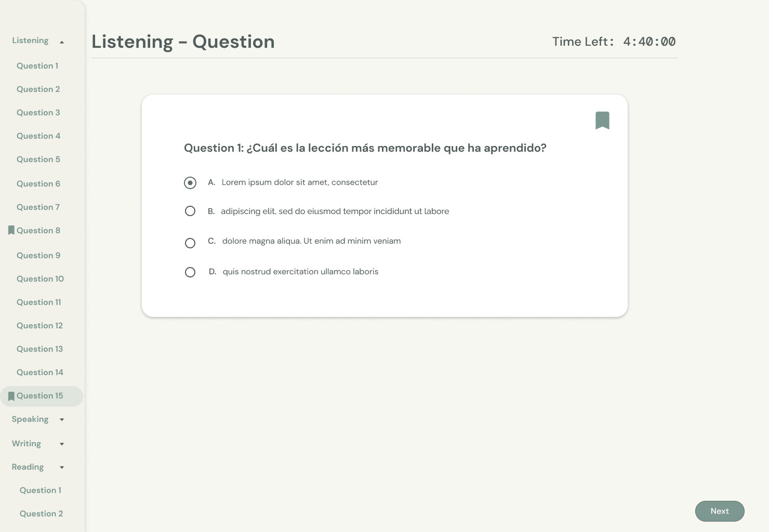Navigate to Question 6 in sidebar

(x=38, y=184)
